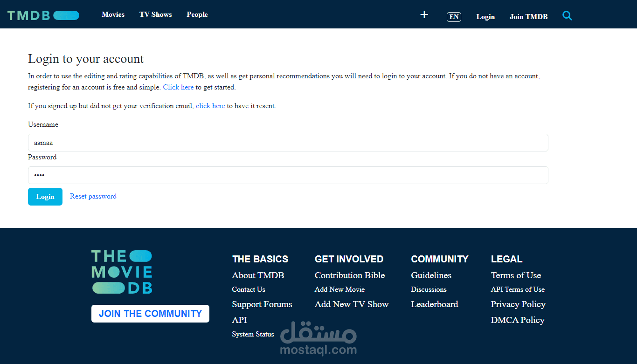Open community Guidelines link
Screen dimensions: 637x364
tap(431, 275)
